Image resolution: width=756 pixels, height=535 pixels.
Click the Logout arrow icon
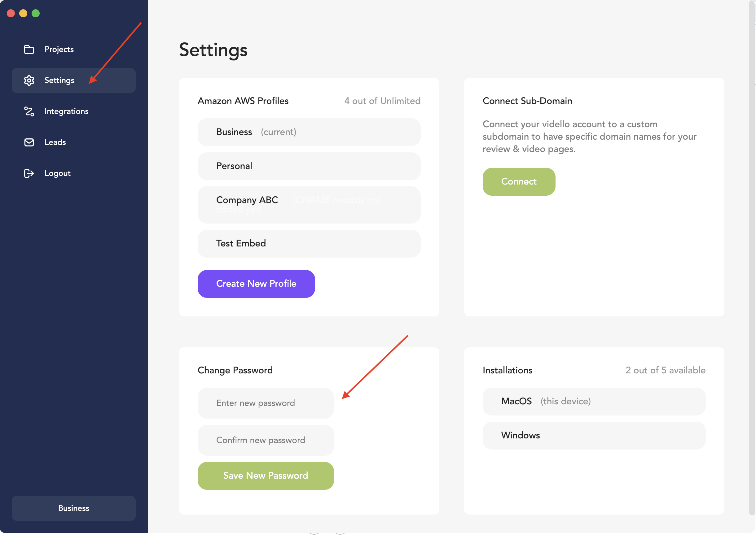tap(29, 173)
